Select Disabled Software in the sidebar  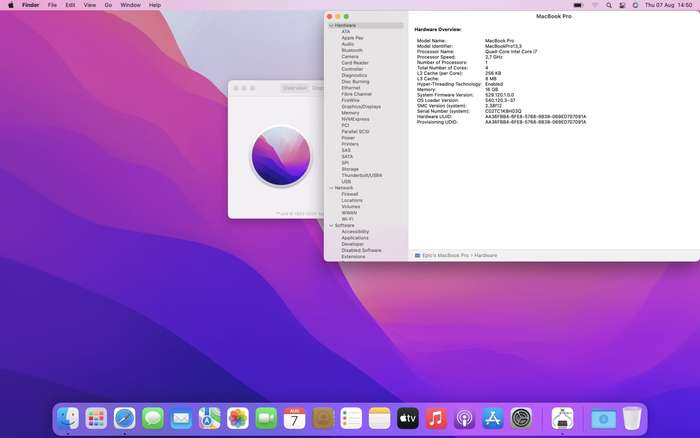(361, 250)
